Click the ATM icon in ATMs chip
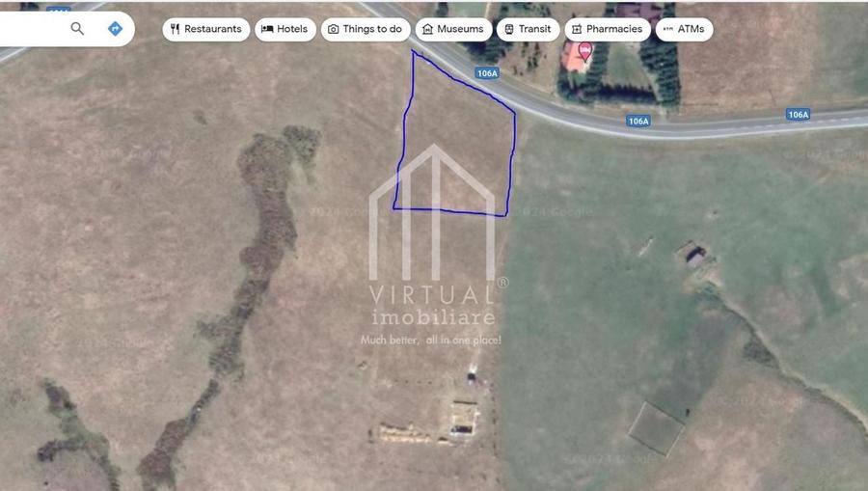The width and height of the screenshot is (868, 491). (x=668, y=29)
